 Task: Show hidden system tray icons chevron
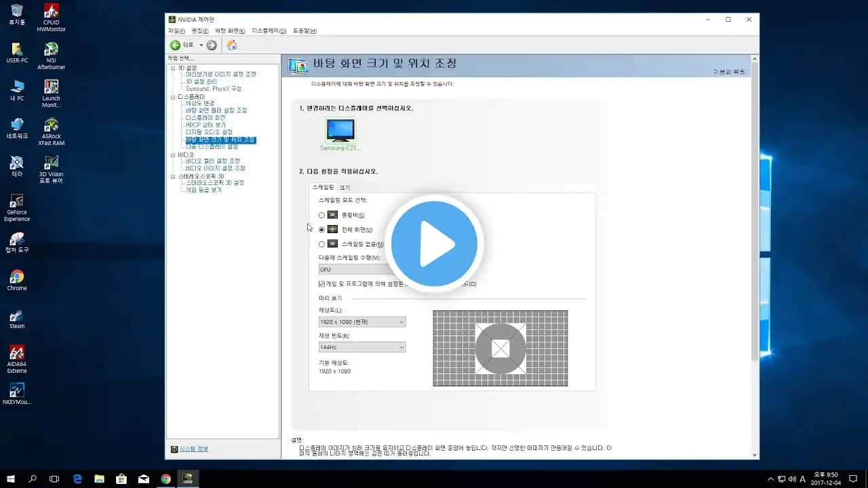coord(770,479)
